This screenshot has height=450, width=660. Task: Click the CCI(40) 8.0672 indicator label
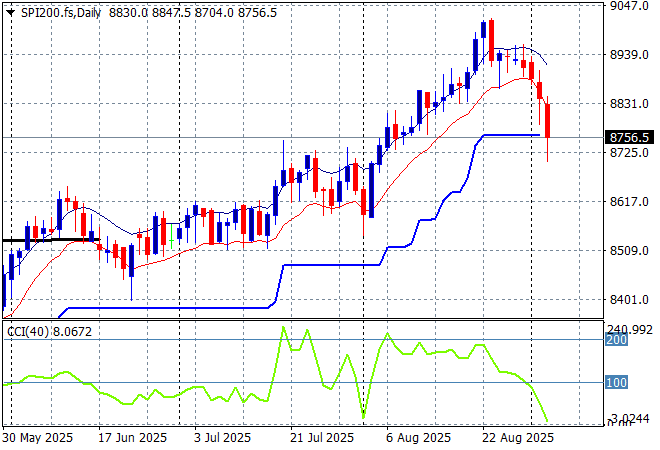click(x=49, y=332)
